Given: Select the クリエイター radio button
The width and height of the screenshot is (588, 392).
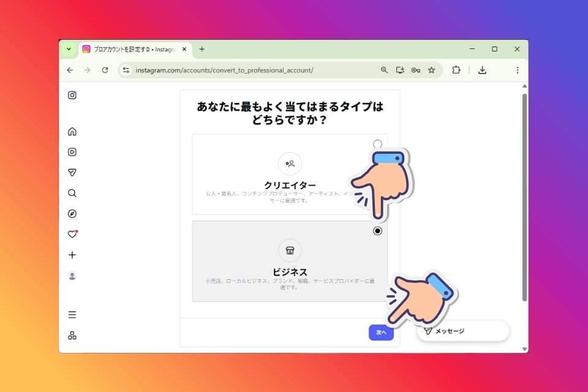Looking at the screenshot, I should pyautogui.click(x=377, y=144).
